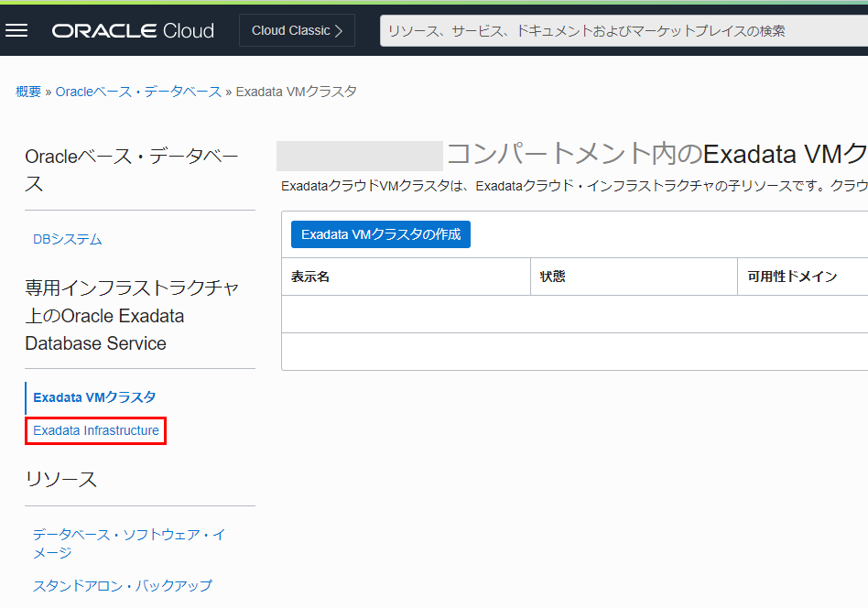Open the Cloud Classic console
The width and height of the screenshot is (868, 608).
[x=297, y=30]
